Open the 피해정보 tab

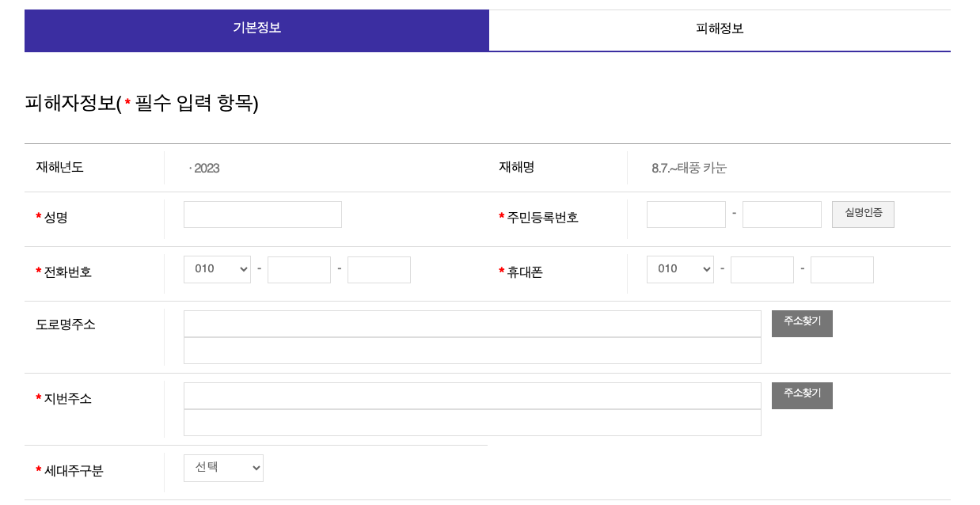(720, 30)
